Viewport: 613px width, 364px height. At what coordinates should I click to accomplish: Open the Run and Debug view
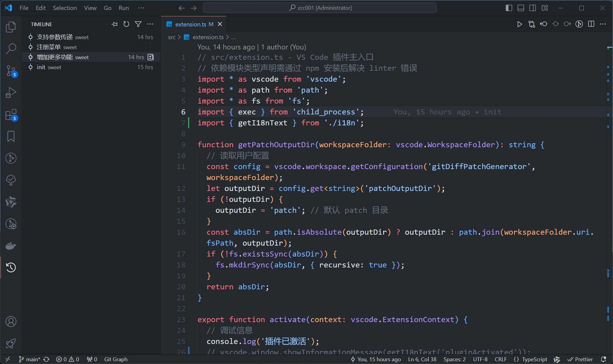[11, 93]
